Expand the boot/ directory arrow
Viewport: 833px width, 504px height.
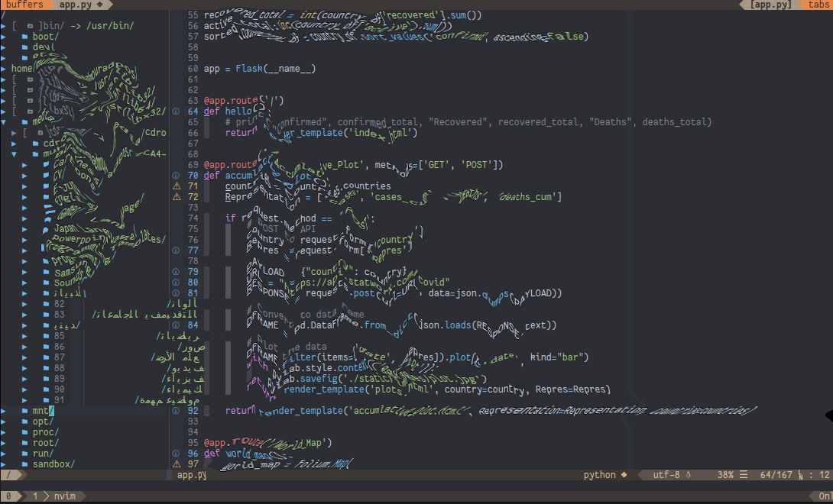[x=3, y=37]
